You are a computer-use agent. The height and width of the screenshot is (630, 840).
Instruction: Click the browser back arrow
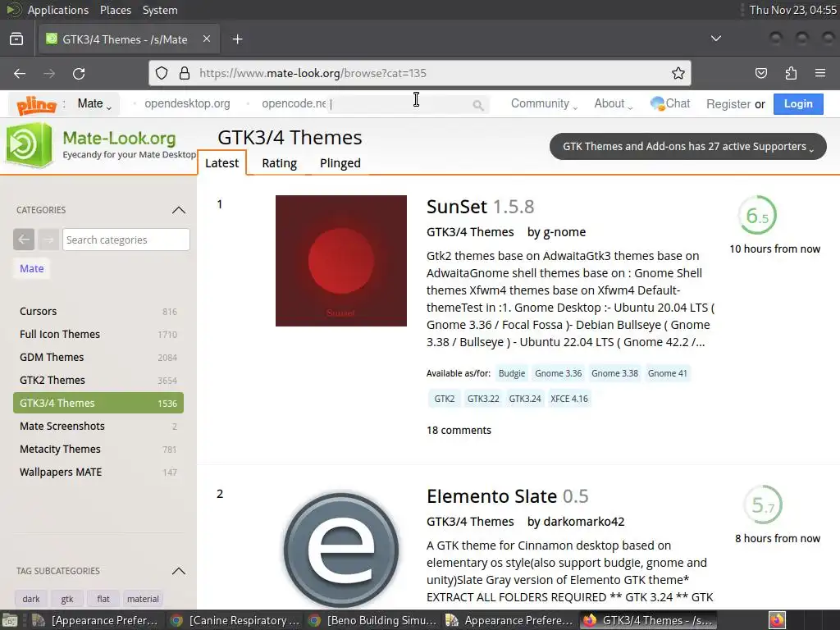tap(20, 73)
